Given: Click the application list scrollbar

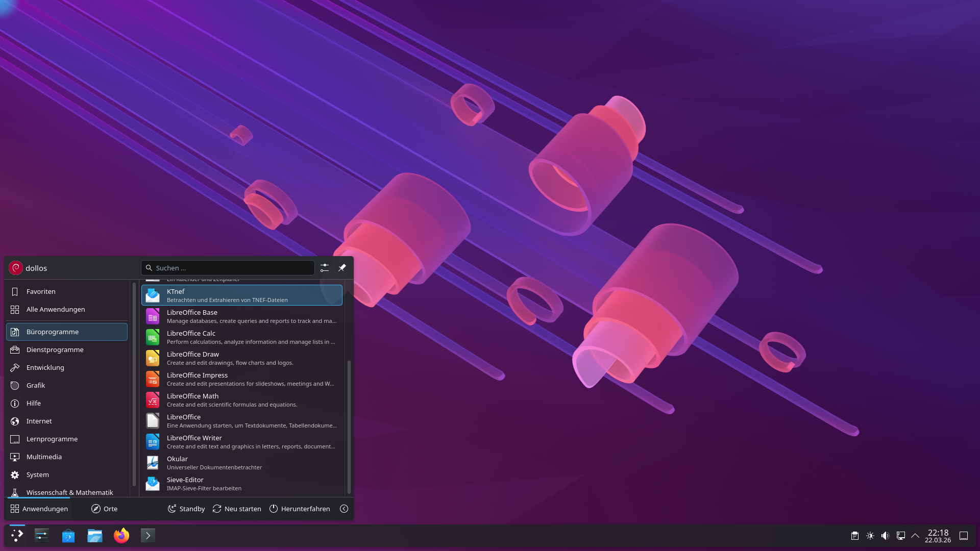Looking at the screenshot, I should click(349, 427).
